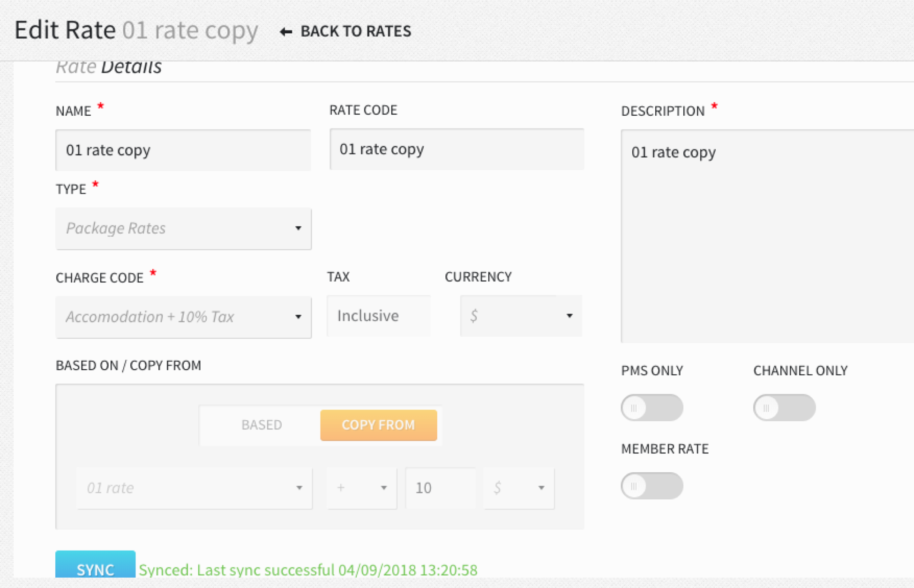Click the Rate Code input field
The width and height of the screenshot is (914, 588).
point(457,149)
